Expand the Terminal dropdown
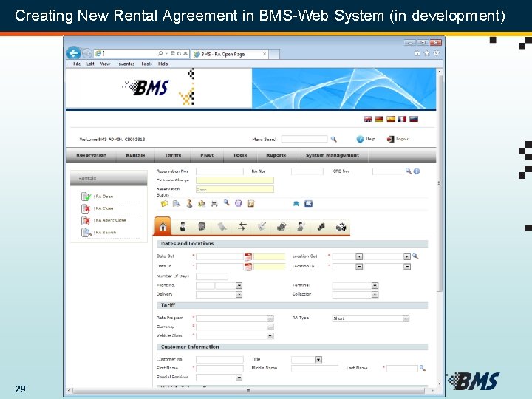The width and height of the screenshot is (532, 399). pos(375,286)
